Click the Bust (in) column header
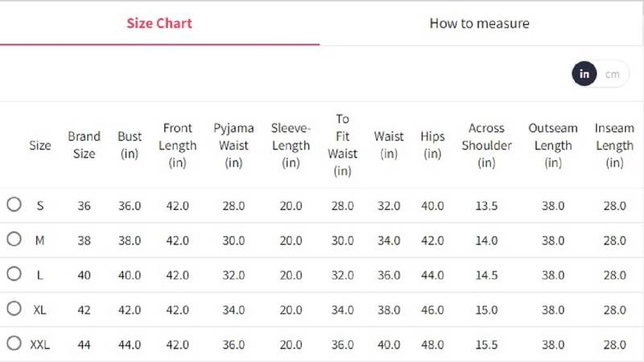The height and width of the screenshot is (362, 644). coord(130,145)
